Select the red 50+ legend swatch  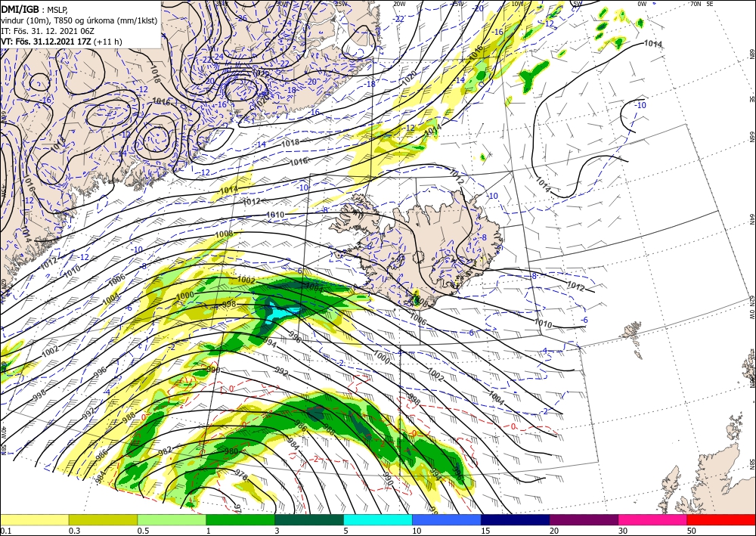[721, 519]
